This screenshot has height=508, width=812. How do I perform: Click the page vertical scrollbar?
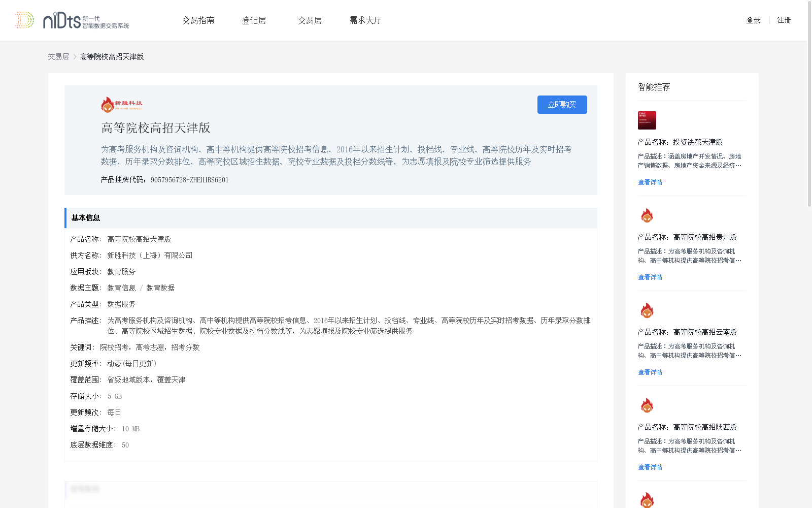click(809, 104)
